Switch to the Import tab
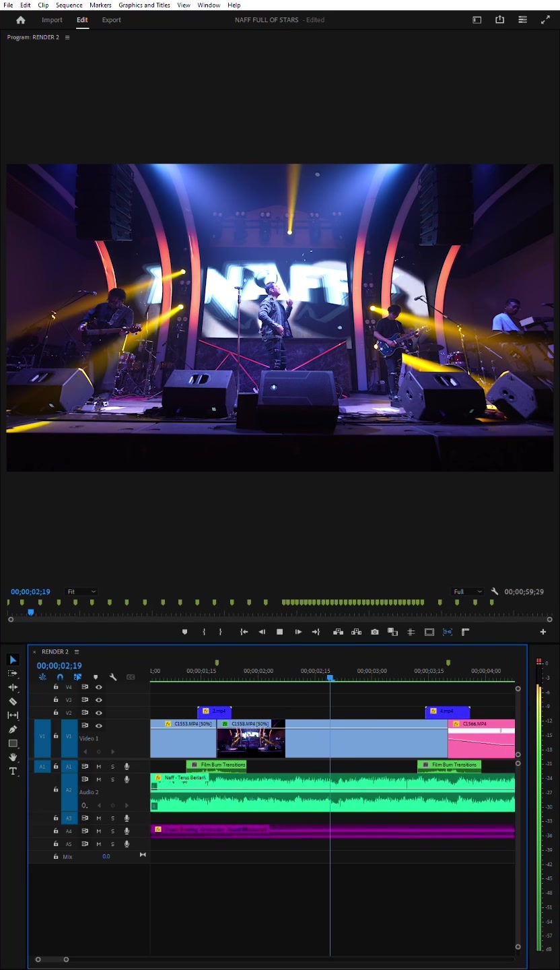The height and width of the screenshot is (970, 560). point(52,20)
